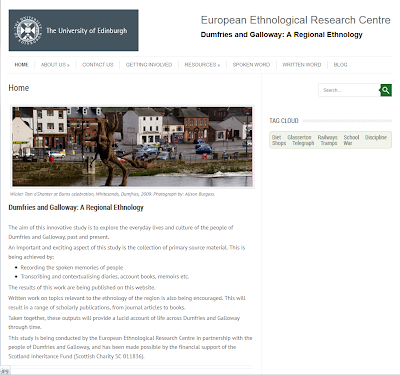400x375 pixels.
Task: Click the University of Edinburgh banner text
Action: pos(87,31)
